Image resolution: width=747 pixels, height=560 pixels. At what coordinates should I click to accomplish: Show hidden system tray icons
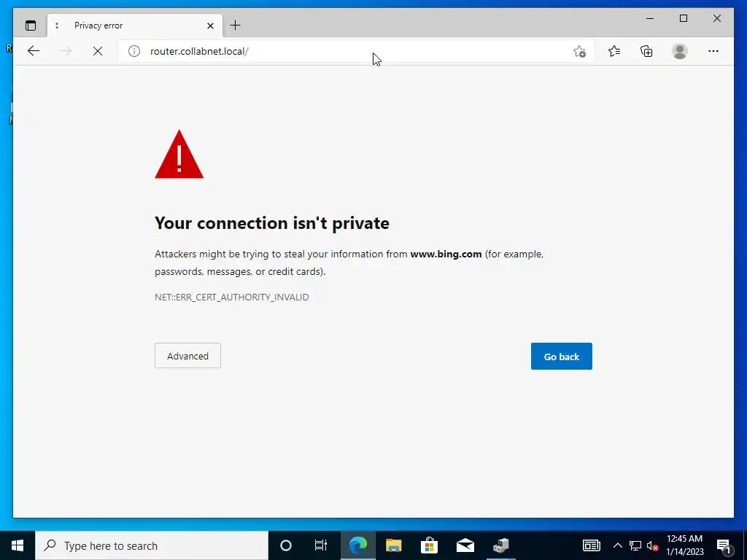click(617, 545)
